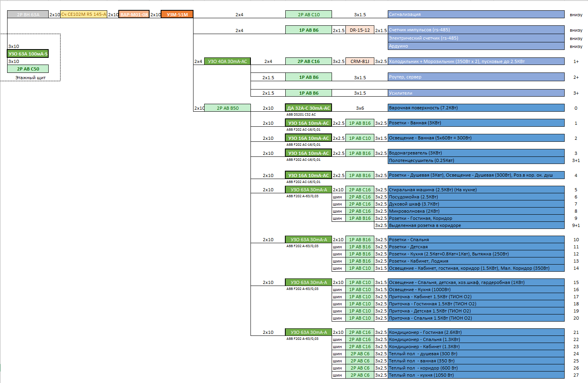Select 'Духовой шкаф (3.7КВт)' cell
588x383 pixels.
476,204
